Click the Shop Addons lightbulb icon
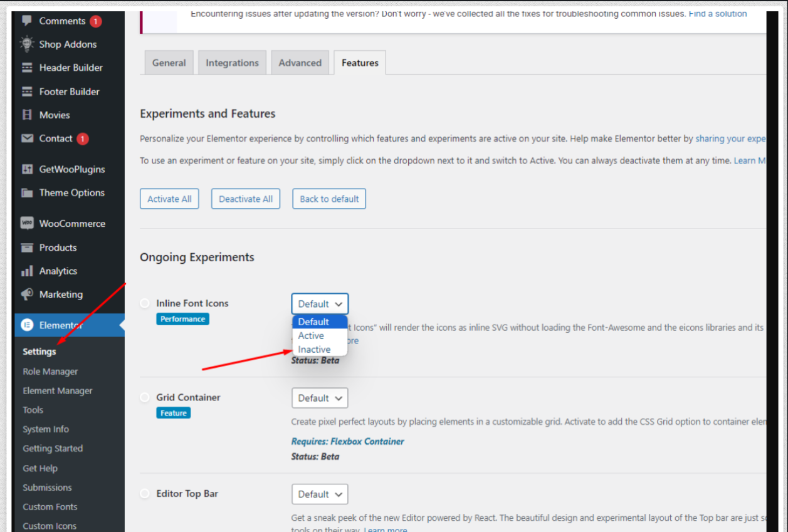This screenshot has width=788, height=532. tap(27, 44)
